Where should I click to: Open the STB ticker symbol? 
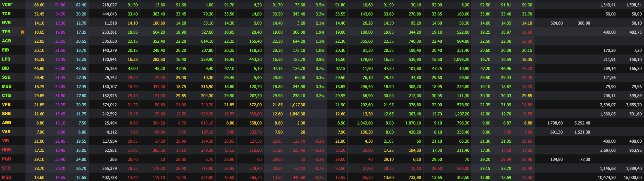(x=6, y=168)
